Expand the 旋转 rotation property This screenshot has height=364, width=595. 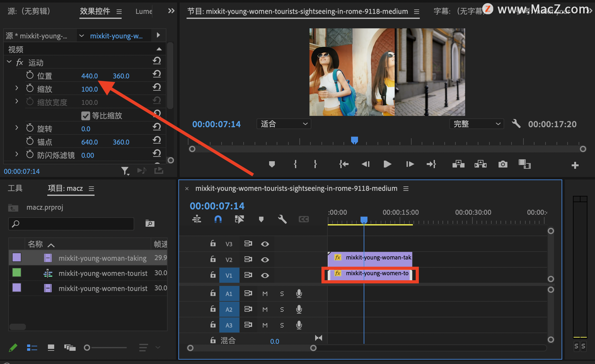pos(17,128)
